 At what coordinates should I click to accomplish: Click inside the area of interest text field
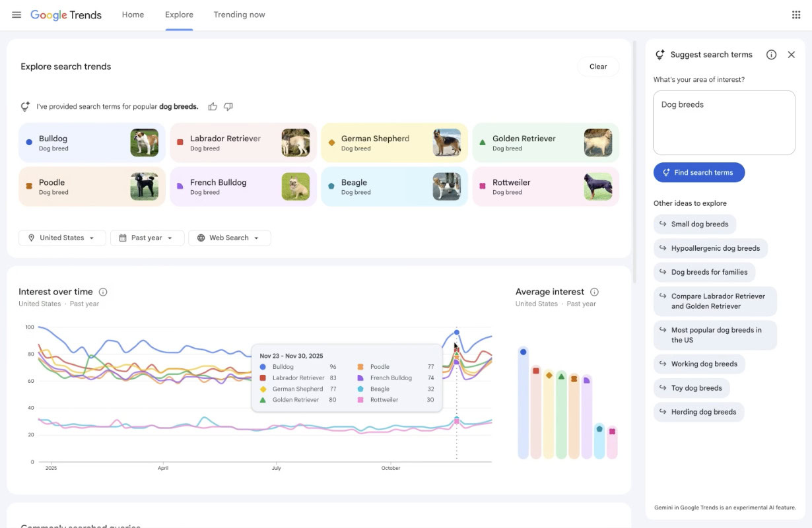(x=724, y=122)
